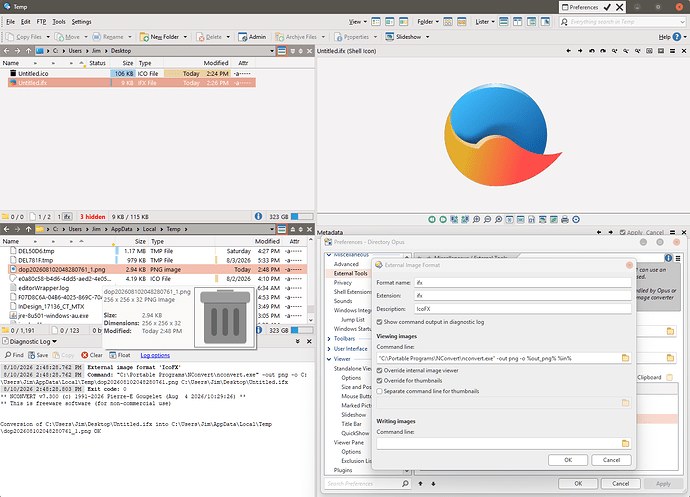Image resolution: width=690 pixels, height=497 pixels.
Task: Click the Folder thumbnails view icon
Action: (x=448, y=22)
